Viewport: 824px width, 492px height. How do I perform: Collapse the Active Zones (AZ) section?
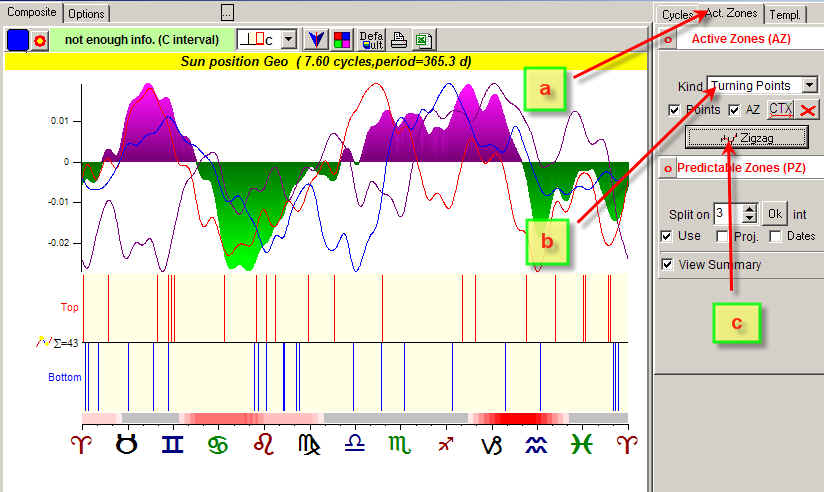pos(669,39)
